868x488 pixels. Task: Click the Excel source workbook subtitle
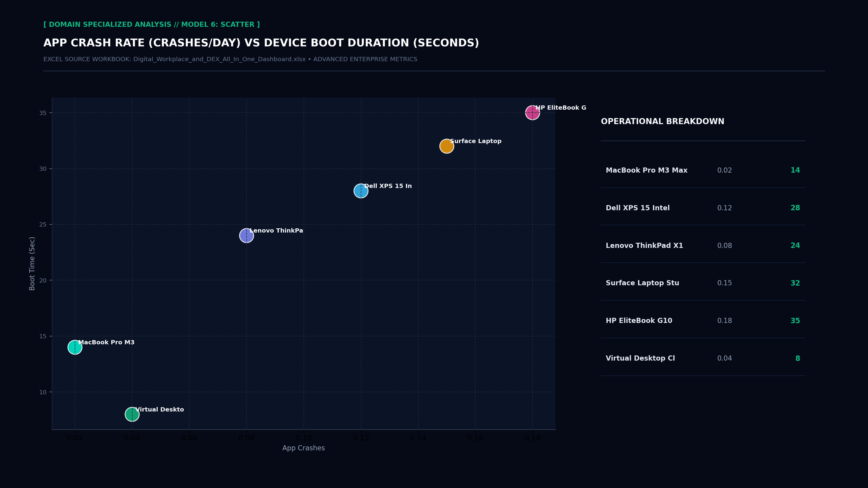(x=230, y=59)
